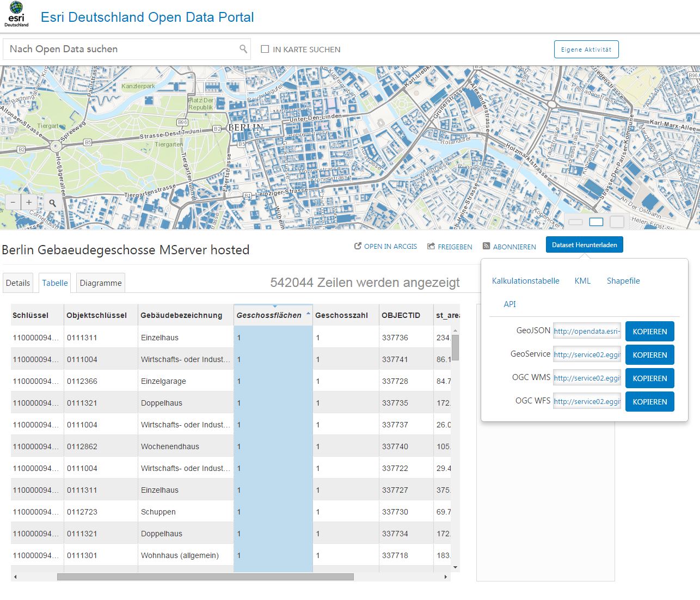The image size is (700, 600).
Task: Click the Freigeben share icon
Action: coord(429,246)
